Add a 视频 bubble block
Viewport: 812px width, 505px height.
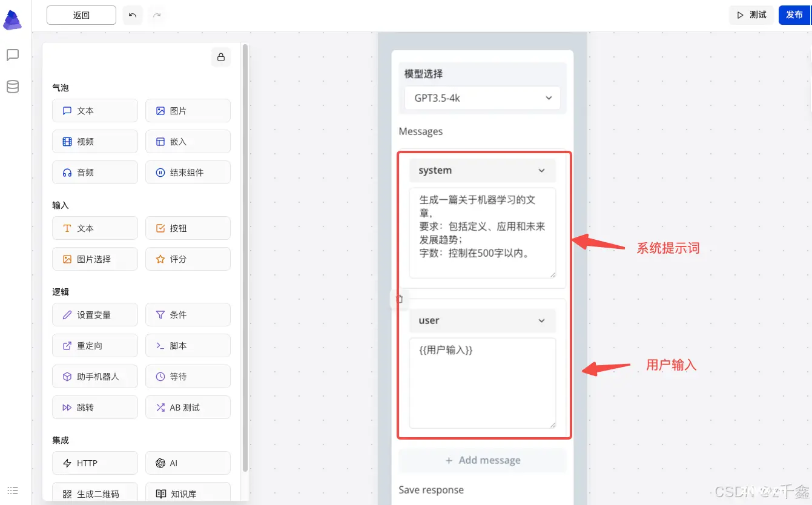click(95, 142)
